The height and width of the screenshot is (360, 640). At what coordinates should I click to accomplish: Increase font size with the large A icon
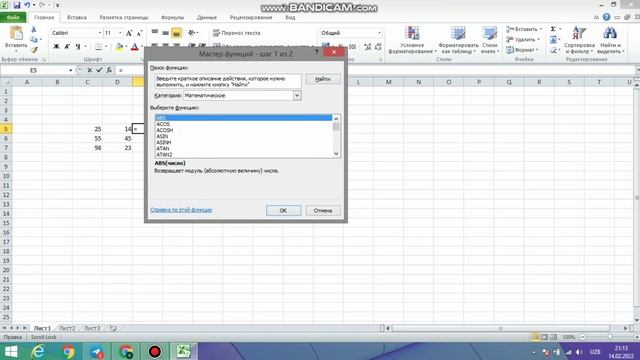129,33
